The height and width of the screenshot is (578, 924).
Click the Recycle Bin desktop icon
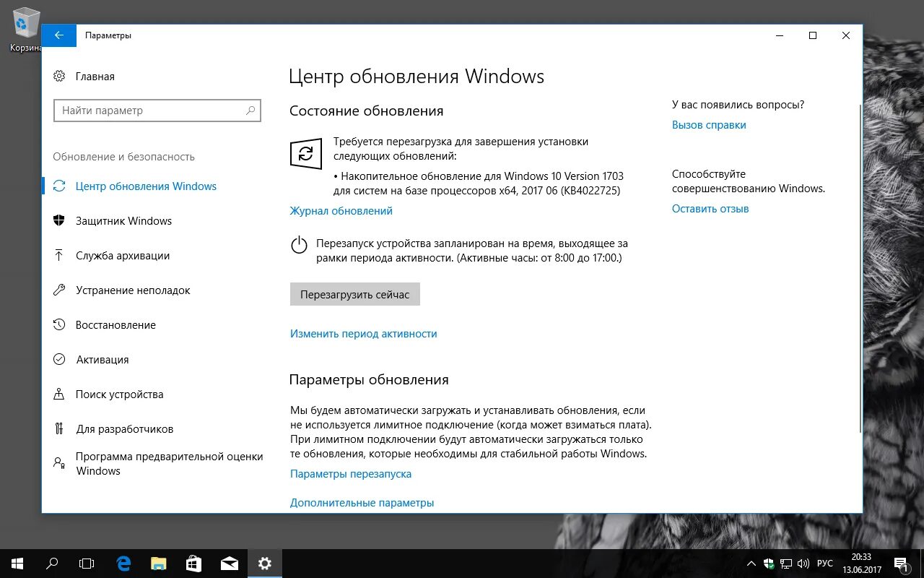click(27, 30)
